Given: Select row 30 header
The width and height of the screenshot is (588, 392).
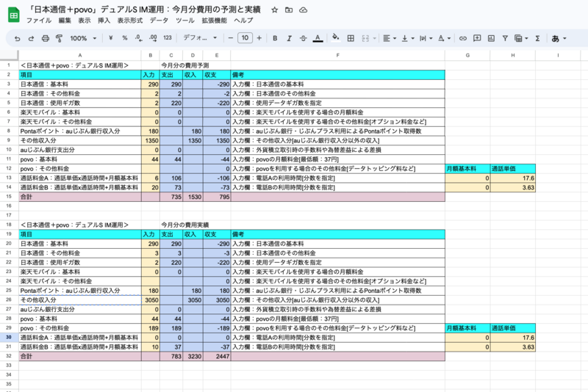Looking at the screenshot, I should (9, 338).
